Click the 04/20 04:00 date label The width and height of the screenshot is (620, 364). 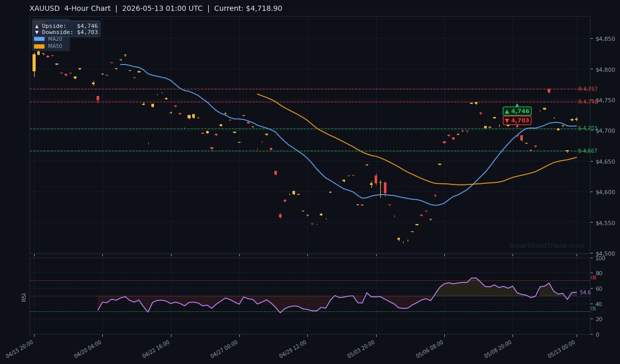[x=88, y=349]
